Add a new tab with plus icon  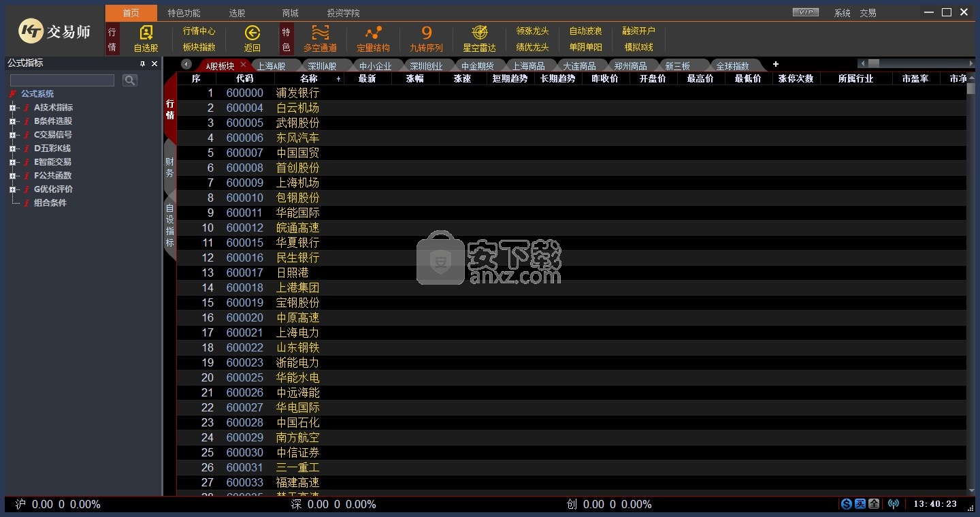(775, 65)
